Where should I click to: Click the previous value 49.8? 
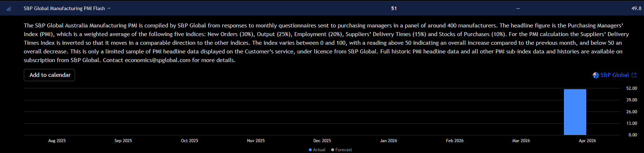(x=636, y=8)
